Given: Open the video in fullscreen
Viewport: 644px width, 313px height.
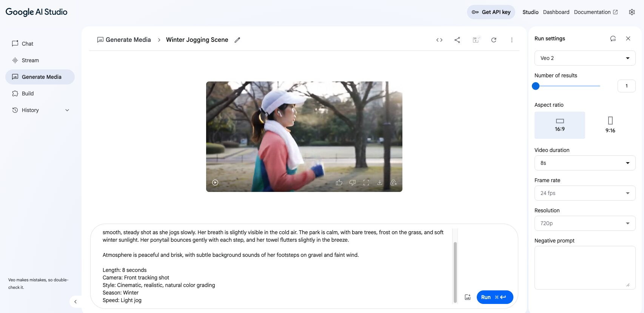Looking at the screenshot, I should [366, 183].
